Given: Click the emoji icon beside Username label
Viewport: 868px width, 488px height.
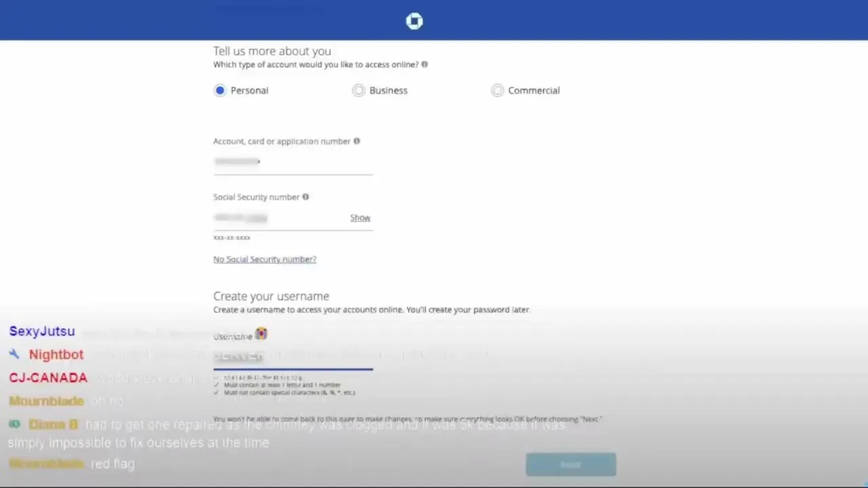Looking at the screenshot, I should click(x=261, y=334).
